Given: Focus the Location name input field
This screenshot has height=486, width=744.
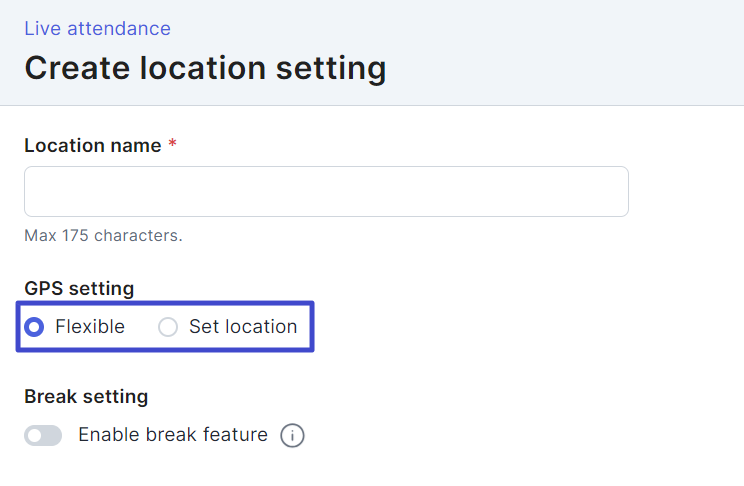Looking at the screenshot, I should [326, 191].
